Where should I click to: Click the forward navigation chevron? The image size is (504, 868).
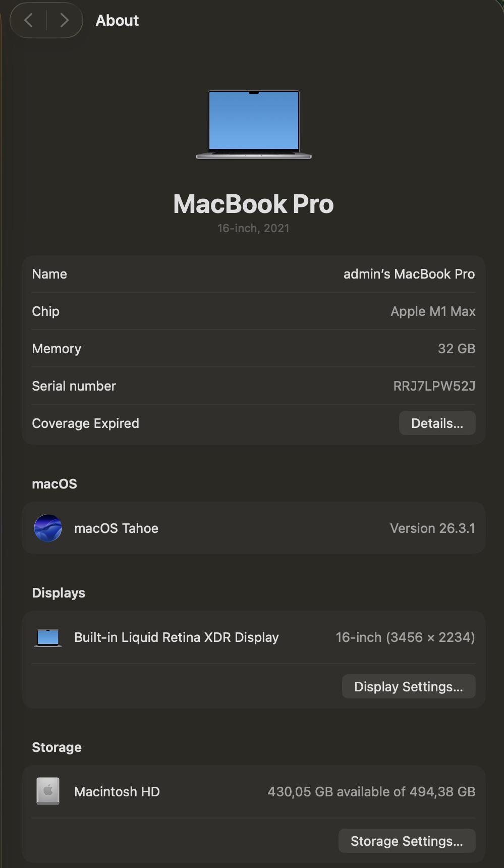coord(64,20)
